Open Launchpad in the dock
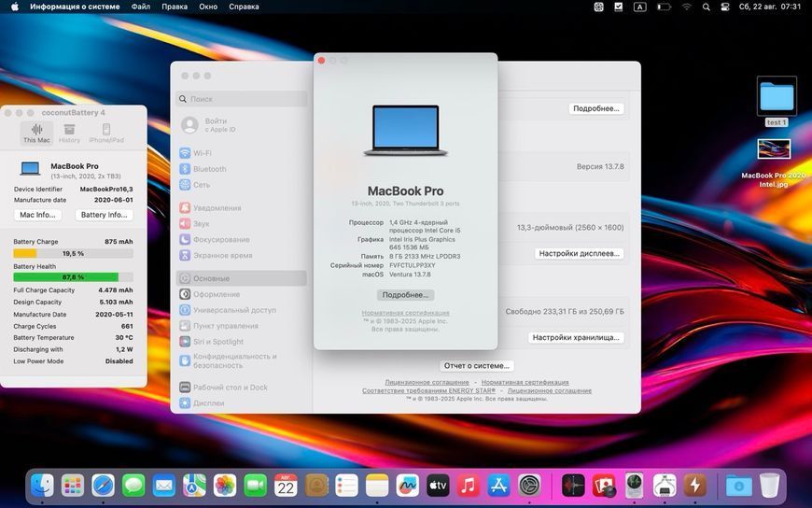 (x=73, y=486)
